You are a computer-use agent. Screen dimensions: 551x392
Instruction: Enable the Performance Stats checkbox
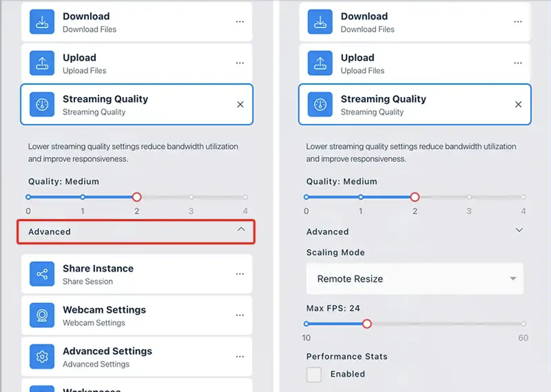tap(314, 374)
